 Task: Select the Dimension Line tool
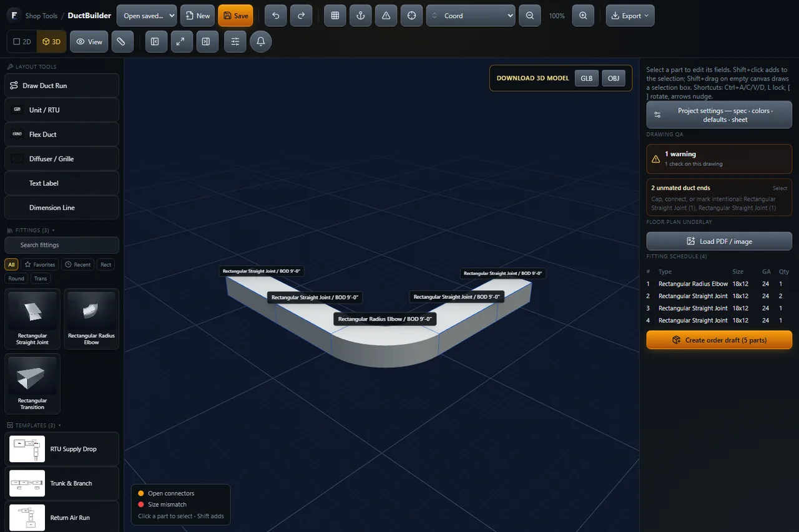[62, 207]
